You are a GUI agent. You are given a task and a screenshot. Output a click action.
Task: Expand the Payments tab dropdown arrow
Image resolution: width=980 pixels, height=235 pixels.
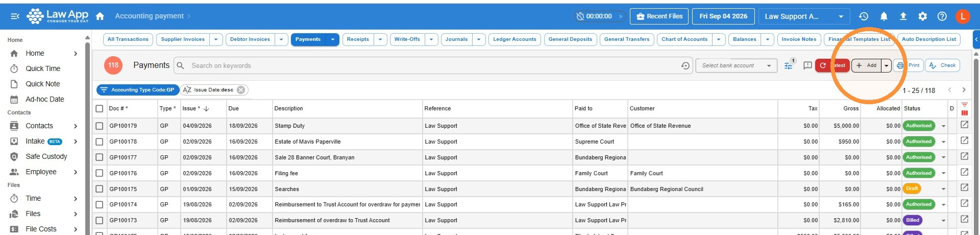pyautogui.click(x=333, y=39)
